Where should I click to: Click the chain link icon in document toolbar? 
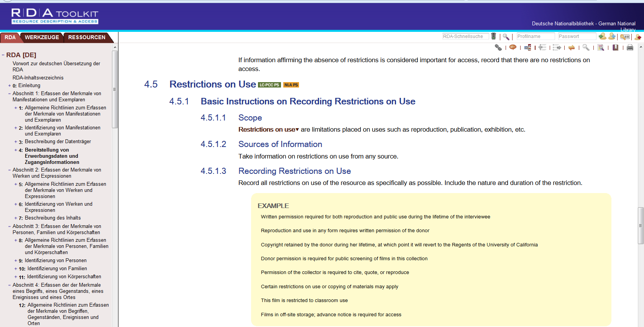[498, 48]
